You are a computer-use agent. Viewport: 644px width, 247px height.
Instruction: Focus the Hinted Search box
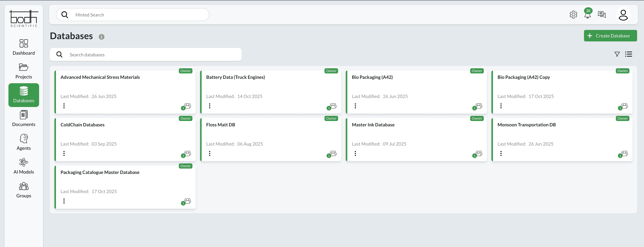[x=137, y=15]
